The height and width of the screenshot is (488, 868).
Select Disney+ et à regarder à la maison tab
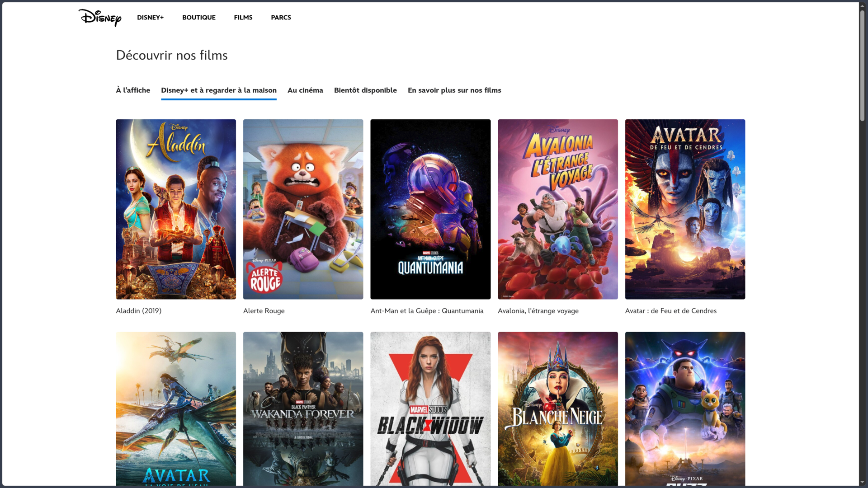pyautogui.click(x=219, y=90)
